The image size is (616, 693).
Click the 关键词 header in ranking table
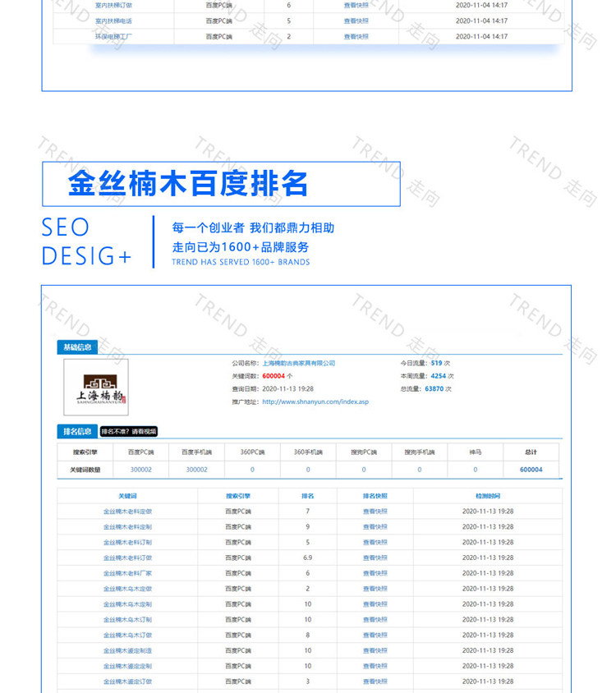coord(128,496)
